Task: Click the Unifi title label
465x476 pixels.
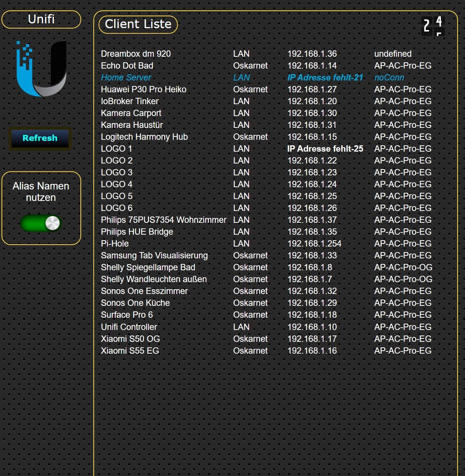Action: [x=41, y=19]
